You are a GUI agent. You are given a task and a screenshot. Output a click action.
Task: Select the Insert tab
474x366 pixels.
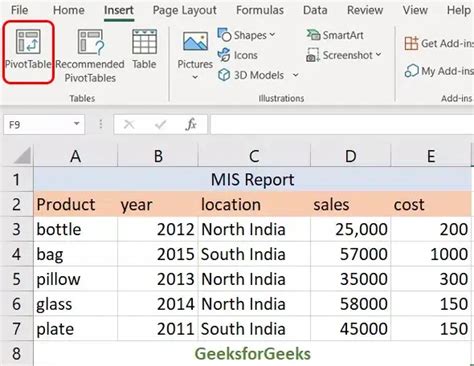coord(119,10)
